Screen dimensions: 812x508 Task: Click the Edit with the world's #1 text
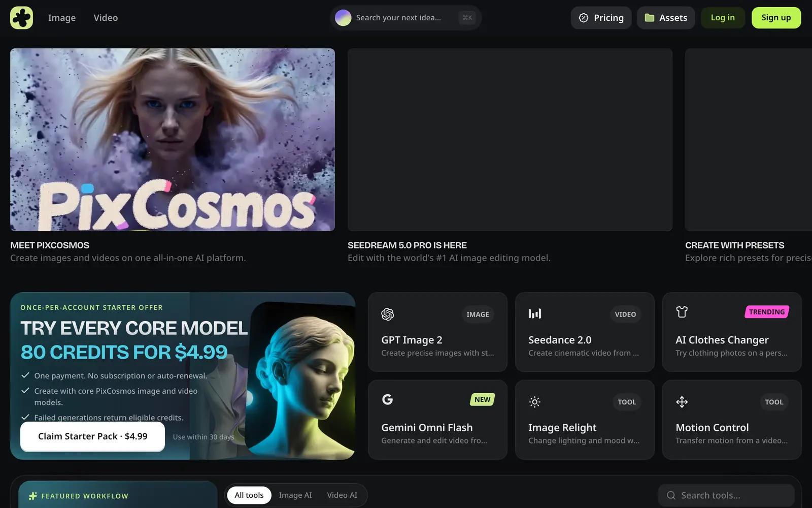pyautogui.click(x=449, y=258)
